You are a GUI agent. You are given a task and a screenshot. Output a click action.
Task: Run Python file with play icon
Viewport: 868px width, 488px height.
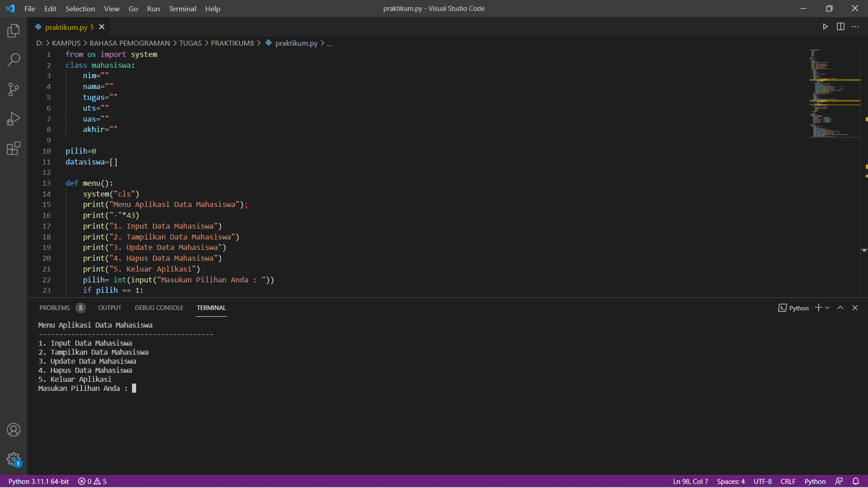point(825,27)
